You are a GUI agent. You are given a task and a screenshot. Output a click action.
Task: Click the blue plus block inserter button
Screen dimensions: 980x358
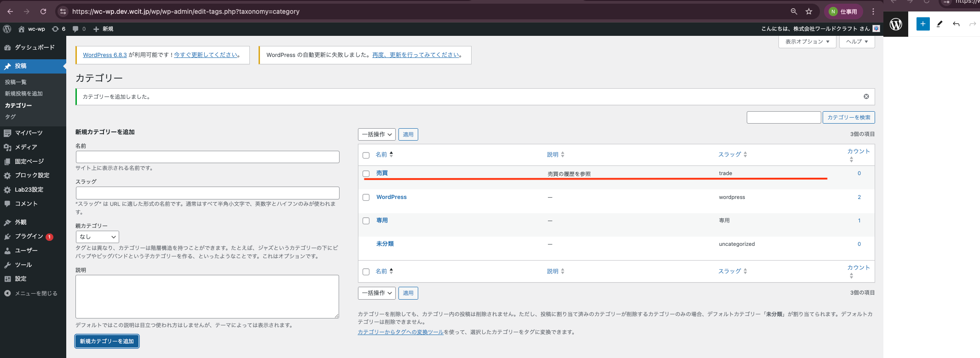(x=922, y=24)
